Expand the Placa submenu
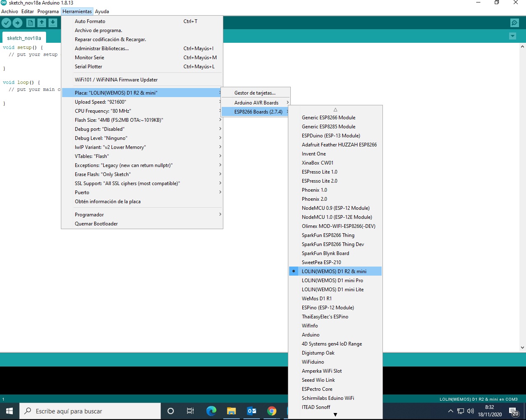 click(x=142, y=93)
